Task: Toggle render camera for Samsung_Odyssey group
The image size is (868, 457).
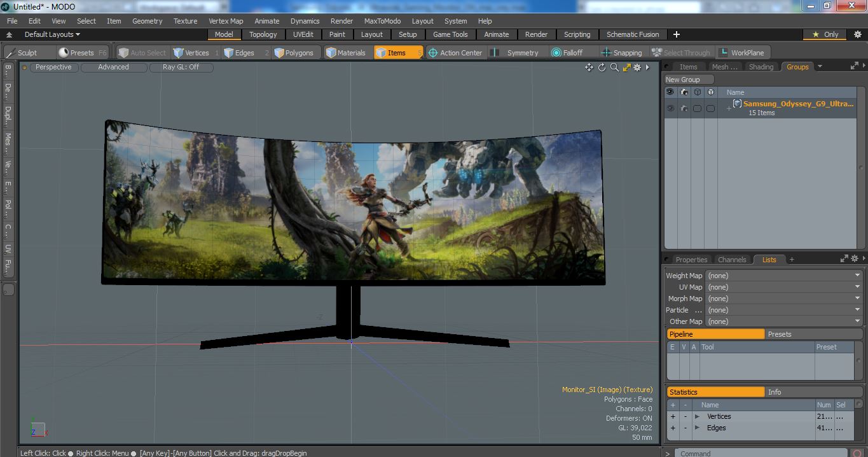Action: (684, 109)
